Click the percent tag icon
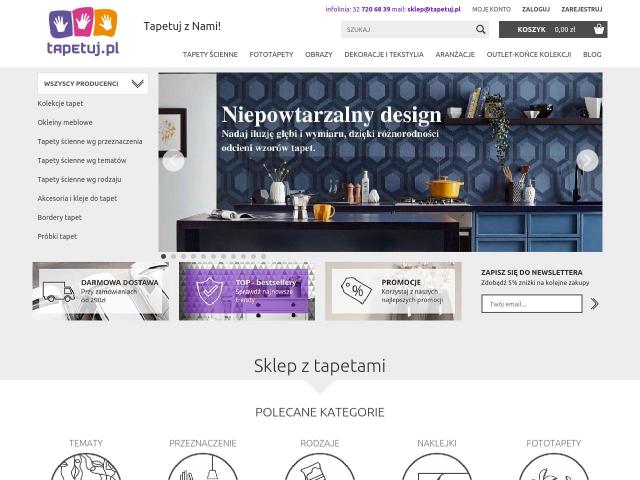Screen dimensions: 640x480 (356, 290)
